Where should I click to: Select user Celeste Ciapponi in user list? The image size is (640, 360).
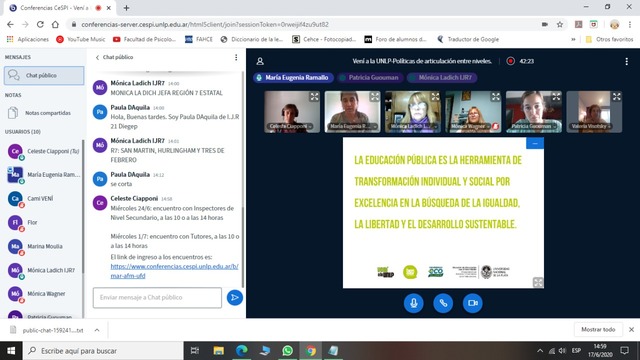coord(44,151)
